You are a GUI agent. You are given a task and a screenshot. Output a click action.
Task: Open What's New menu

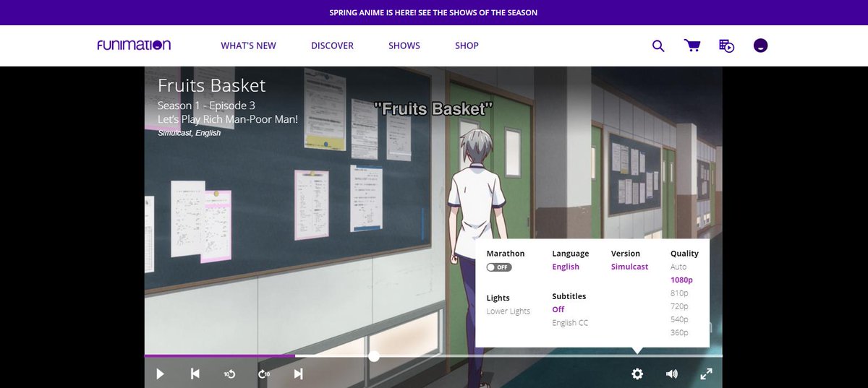249,46
